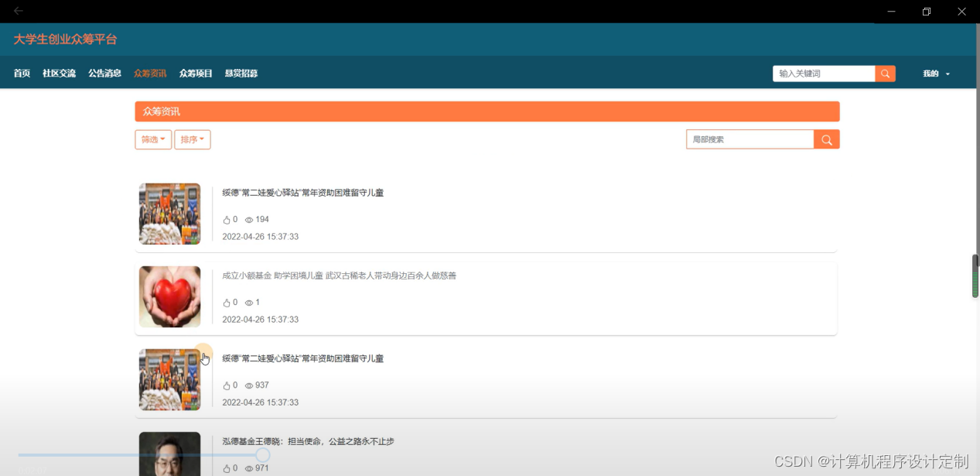980x476 pixels.
Task: Click the 众筹资讯 orange section header
Action: pos(487,111)
